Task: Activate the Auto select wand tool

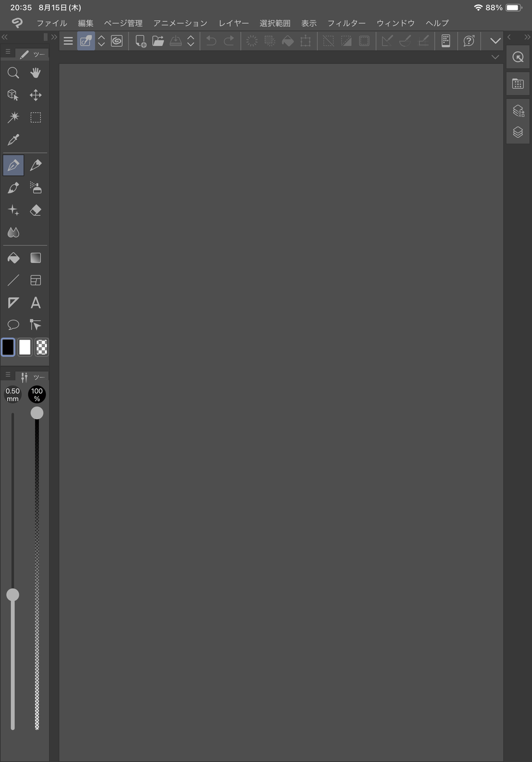Action: 13,117
